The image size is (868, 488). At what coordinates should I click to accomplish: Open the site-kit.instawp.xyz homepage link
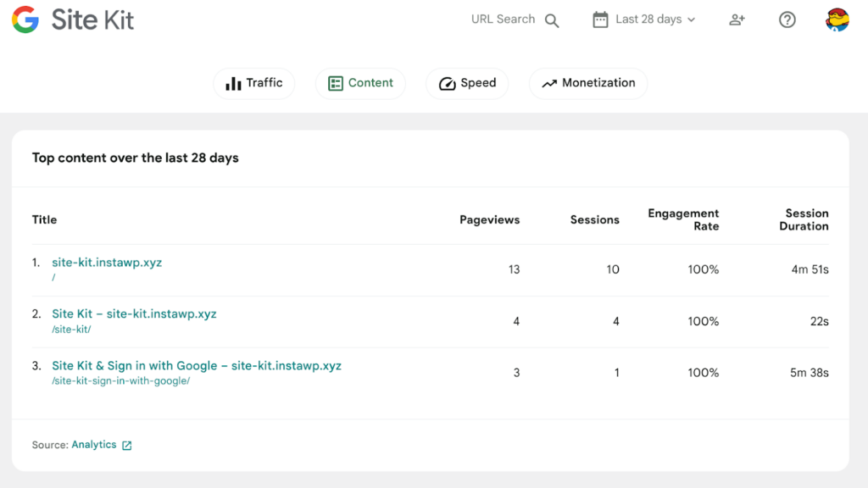click(107, 263)
